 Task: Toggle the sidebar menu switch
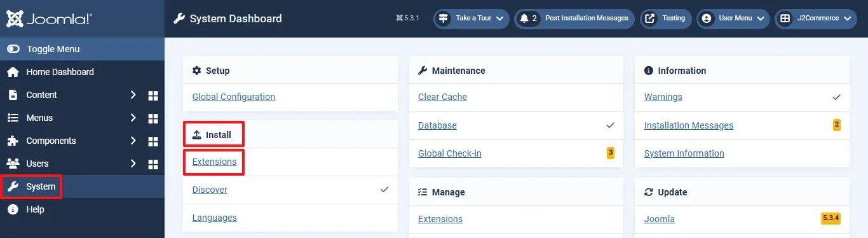tap(13, 49)
